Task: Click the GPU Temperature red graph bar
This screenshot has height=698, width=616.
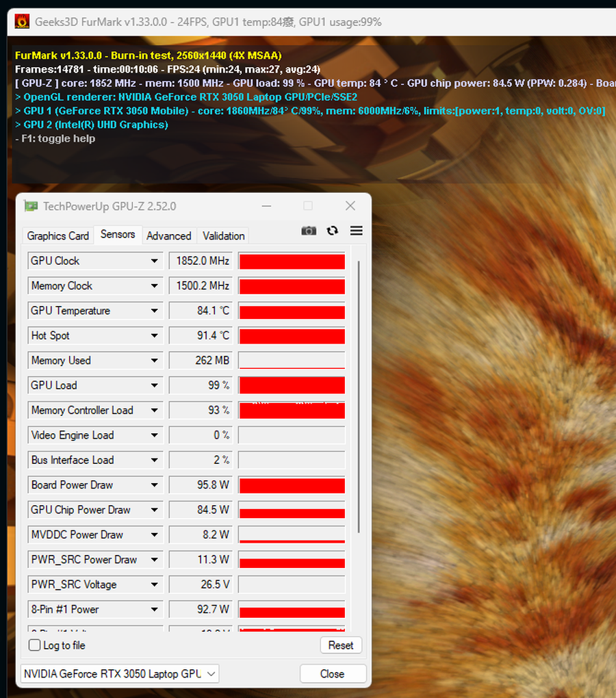Action: pos(292,311)
